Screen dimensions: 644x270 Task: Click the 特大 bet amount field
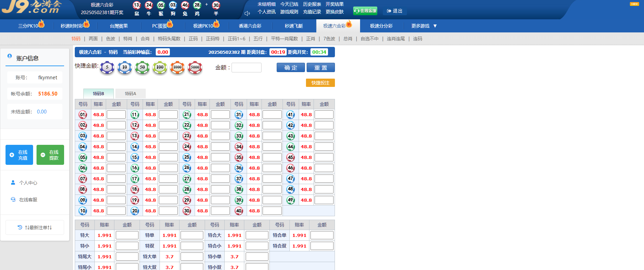click(127, 235)
